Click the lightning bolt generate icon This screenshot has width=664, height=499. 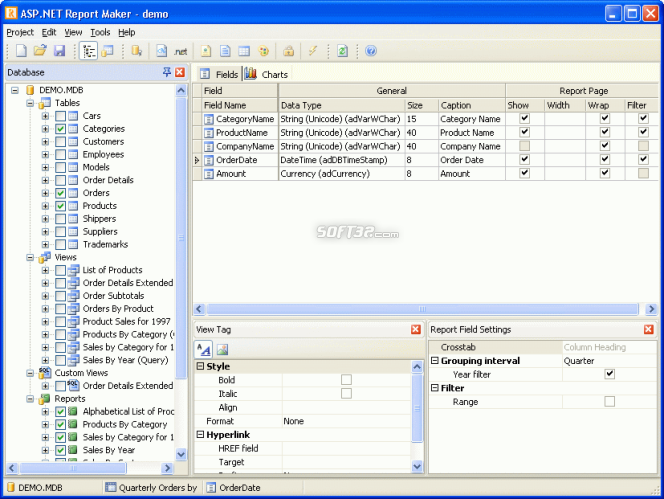(313, 51)
